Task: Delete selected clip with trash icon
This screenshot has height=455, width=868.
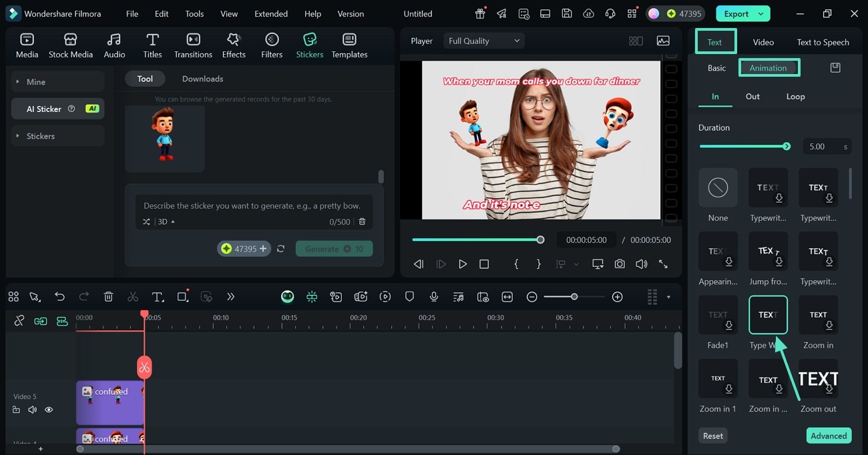Action: [x=109, y=297]
